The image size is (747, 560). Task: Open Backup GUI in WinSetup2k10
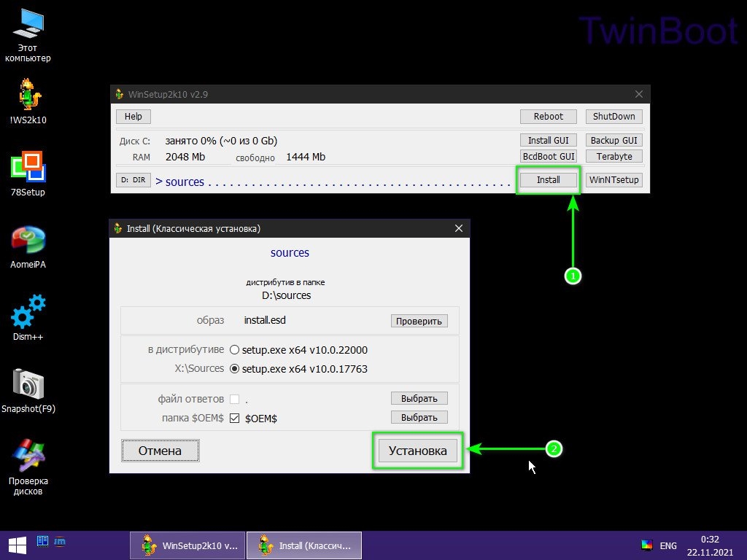(614, 141)
